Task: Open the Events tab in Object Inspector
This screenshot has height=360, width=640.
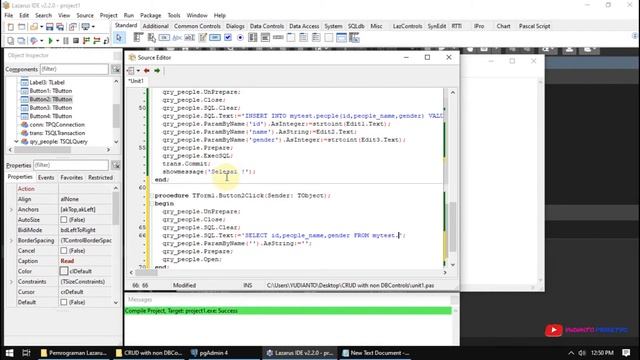Action: tap(46, 178)
